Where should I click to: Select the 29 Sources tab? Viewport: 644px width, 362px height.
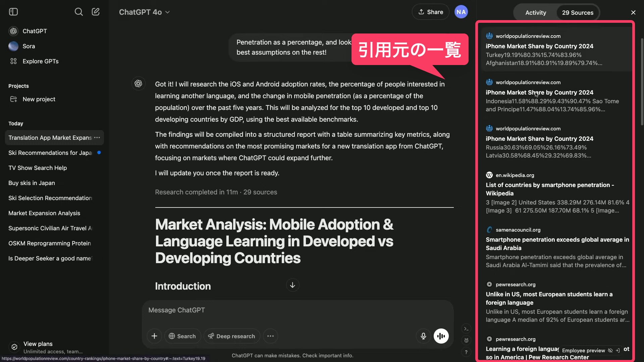(578, 13)
